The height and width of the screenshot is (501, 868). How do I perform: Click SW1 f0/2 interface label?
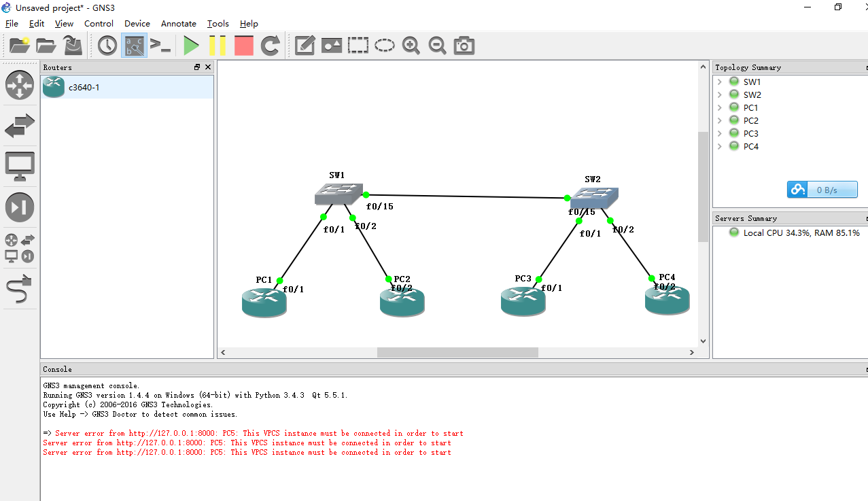coord(366,226)
